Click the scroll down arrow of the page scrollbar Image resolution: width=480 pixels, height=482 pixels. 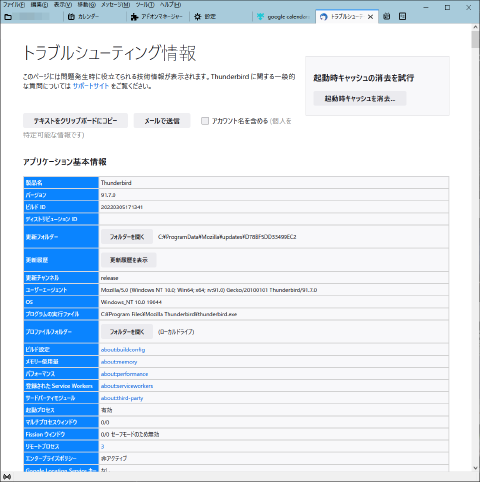tap(475, 468)
